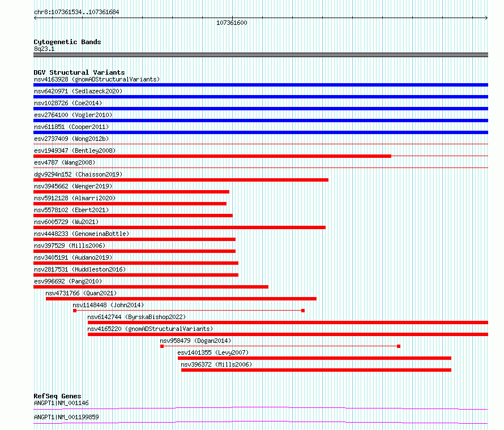
Task: Click the Cytogenetic Bands track title
Action: 67,42
